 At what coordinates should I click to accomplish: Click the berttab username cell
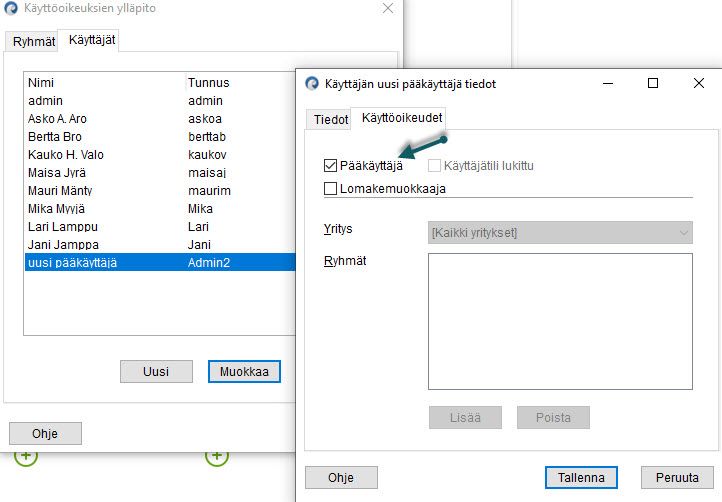click(207, 136)
